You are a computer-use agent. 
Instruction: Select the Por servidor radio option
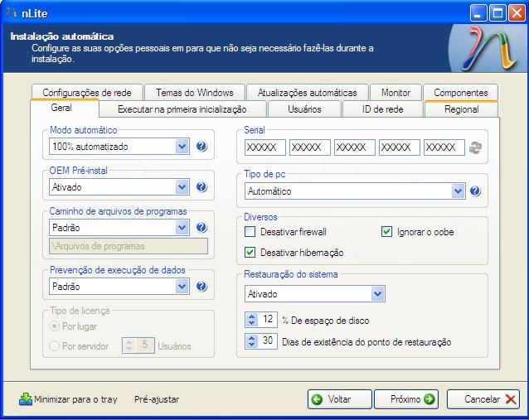pos(54,345)
